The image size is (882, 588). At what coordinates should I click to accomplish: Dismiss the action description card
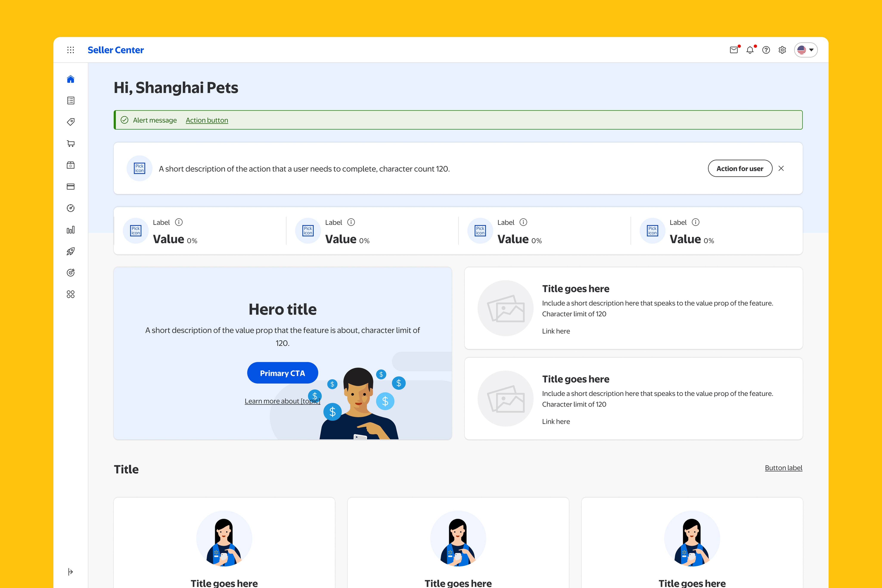pos(781,168)
